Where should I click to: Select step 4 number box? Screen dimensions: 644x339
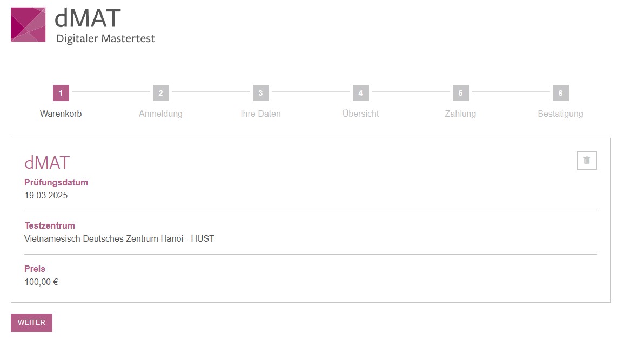coord(360,93)
